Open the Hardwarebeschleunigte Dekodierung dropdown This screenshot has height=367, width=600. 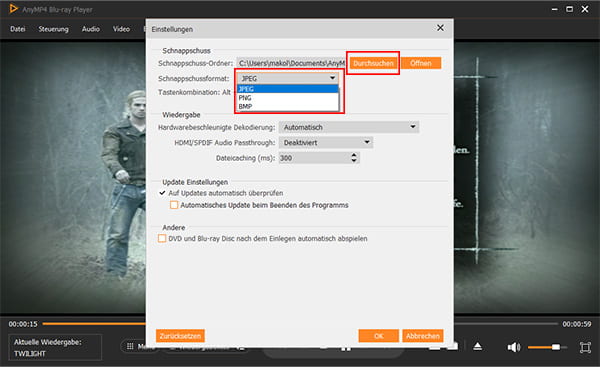(349, 127)
